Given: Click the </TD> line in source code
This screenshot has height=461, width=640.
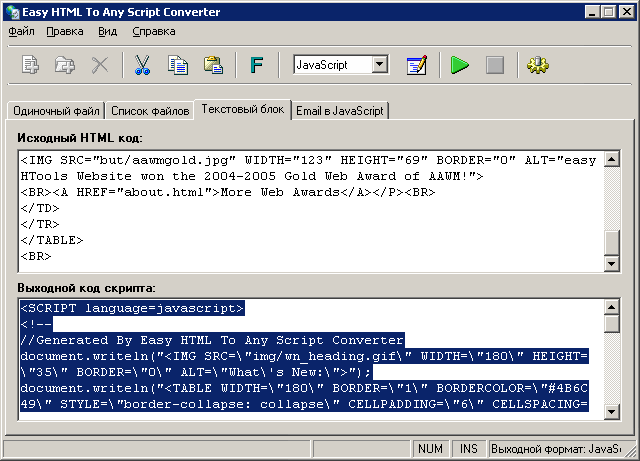Looking at the screenshot, I should tap(40, 208).
